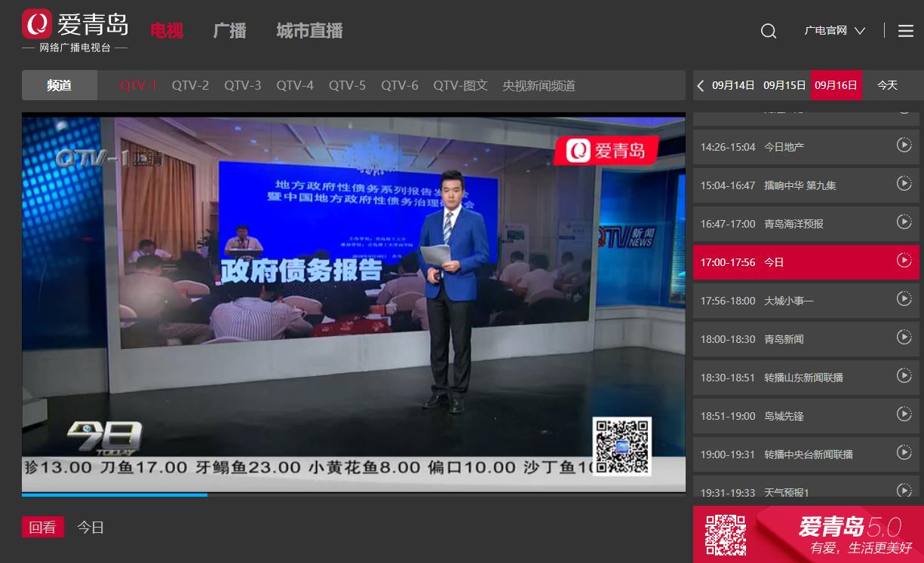Viewport: 924px width, 563px height.
Task: Jump to 今天 schedule
Action: pos(887,86)
